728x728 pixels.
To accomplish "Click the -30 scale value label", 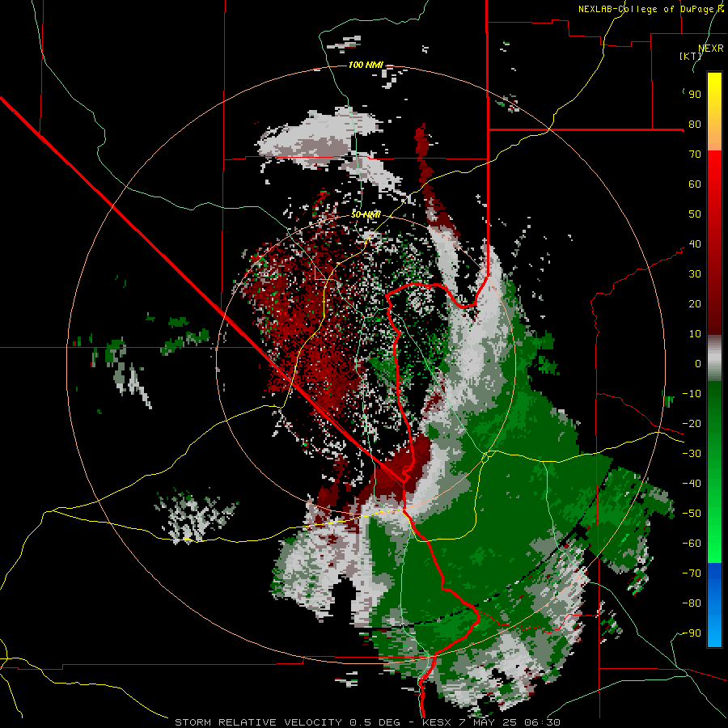I will tap(692, 454).
